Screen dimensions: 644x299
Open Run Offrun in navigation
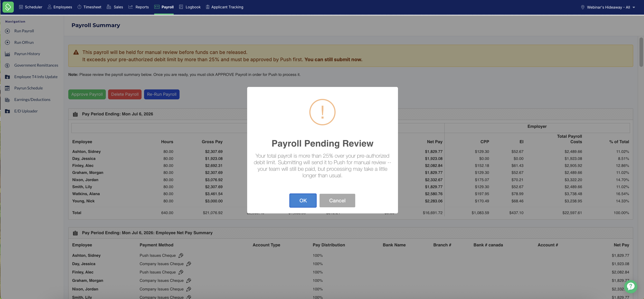24,42
